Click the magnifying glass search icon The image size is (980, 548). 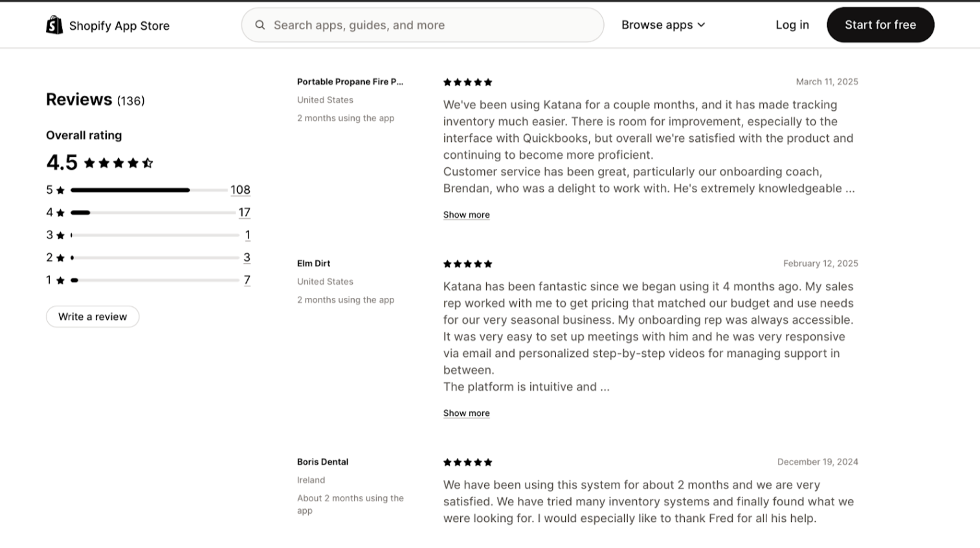tap(260, 25)
